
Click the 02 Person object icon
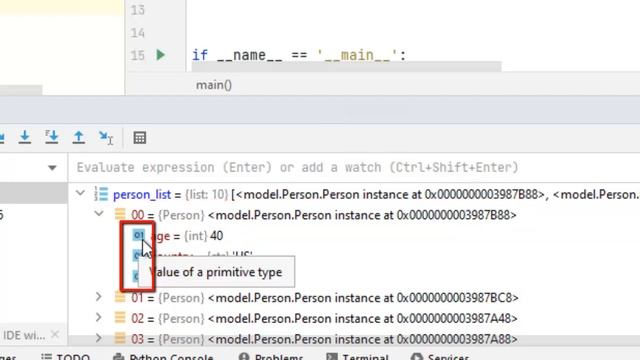pyautogui.click(x=120, y=318)
